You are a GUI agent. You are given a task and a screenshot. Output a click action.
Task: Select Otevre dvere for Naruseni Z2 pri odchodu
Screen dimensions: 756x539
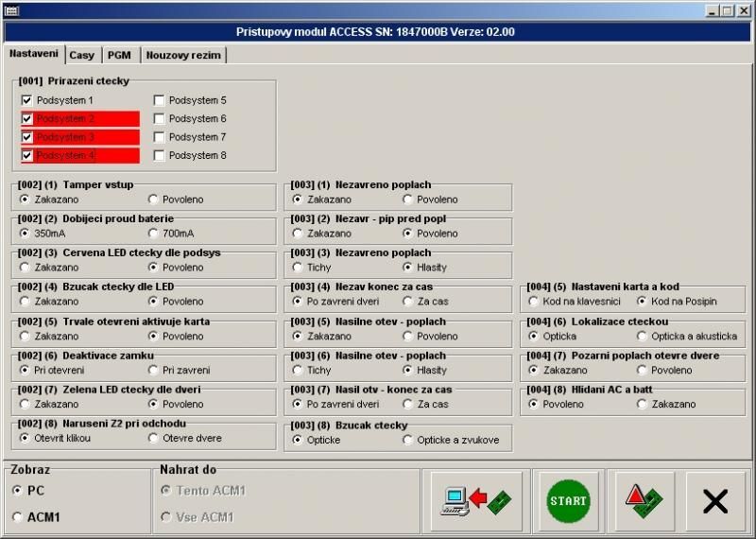pos(153,438)
